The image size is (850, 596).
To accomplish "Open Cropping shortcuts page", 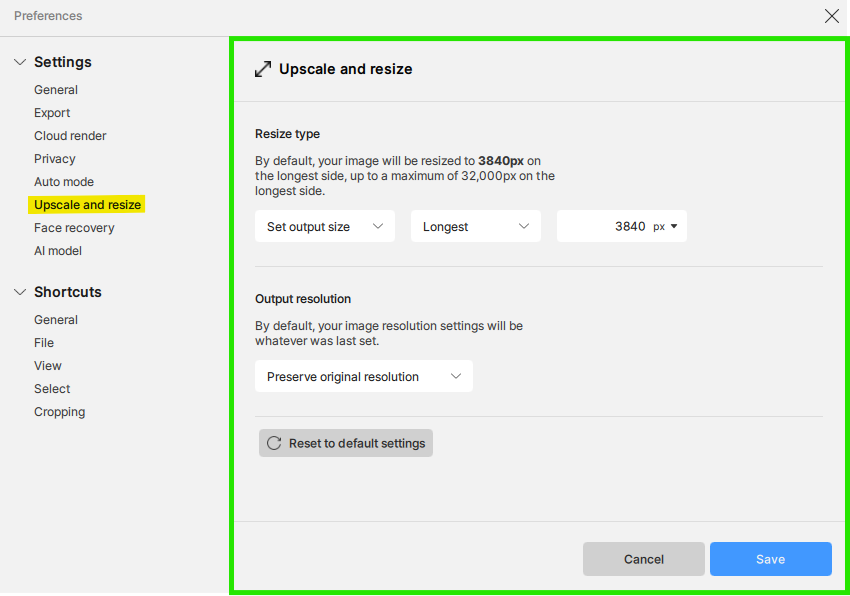I will (60, 412).
